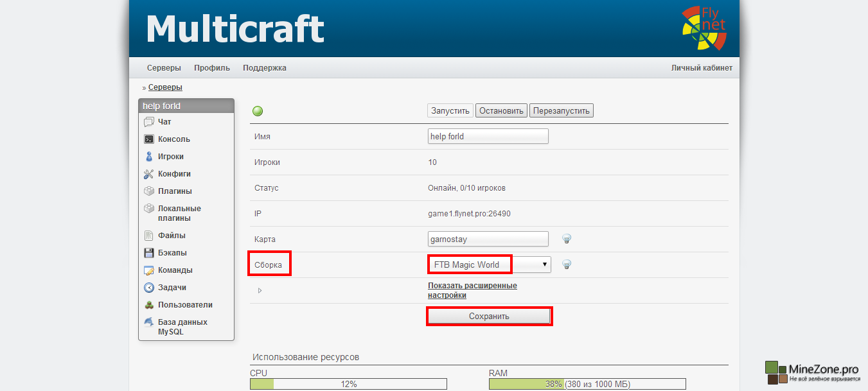Open Профиль in the top menu
The width and height of the screenshot is (868, 391).
[212, 68]
